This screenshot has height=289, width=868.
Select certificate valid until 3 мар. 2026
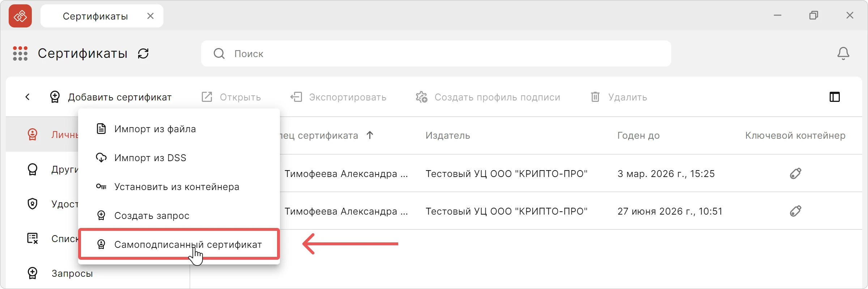click(x=666, y=174)
